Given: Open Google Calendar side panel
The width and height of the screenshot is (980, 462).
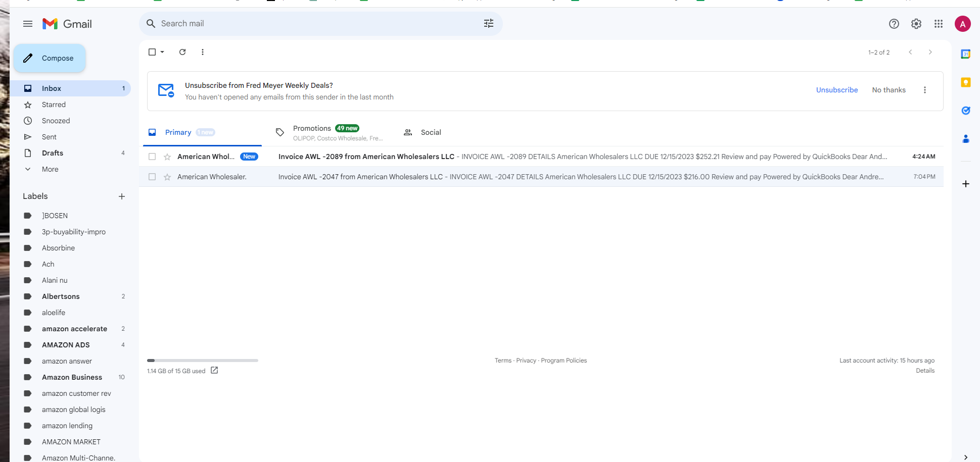Looking at the screenshot, I should click(966, 54).
